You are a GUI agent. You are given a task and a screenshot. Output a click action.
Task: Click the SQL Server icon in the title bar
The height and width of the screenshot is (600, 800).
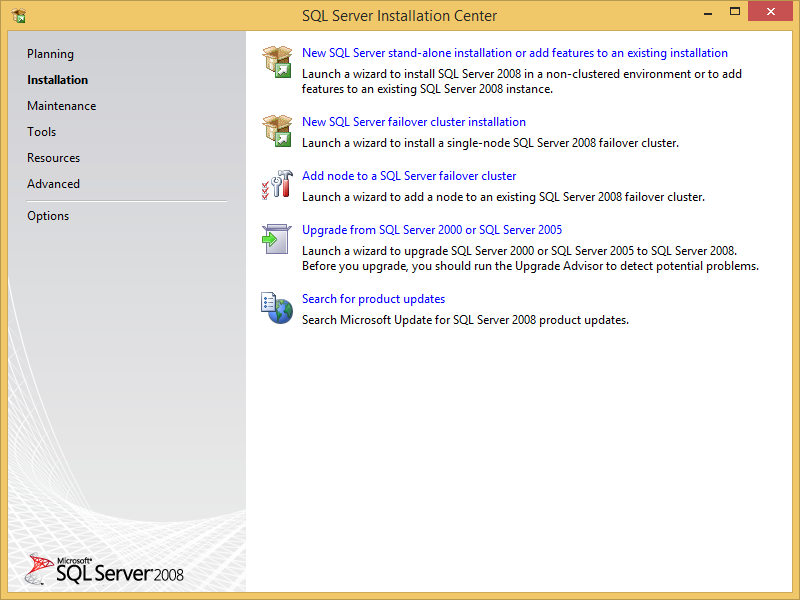coord(16,15)
